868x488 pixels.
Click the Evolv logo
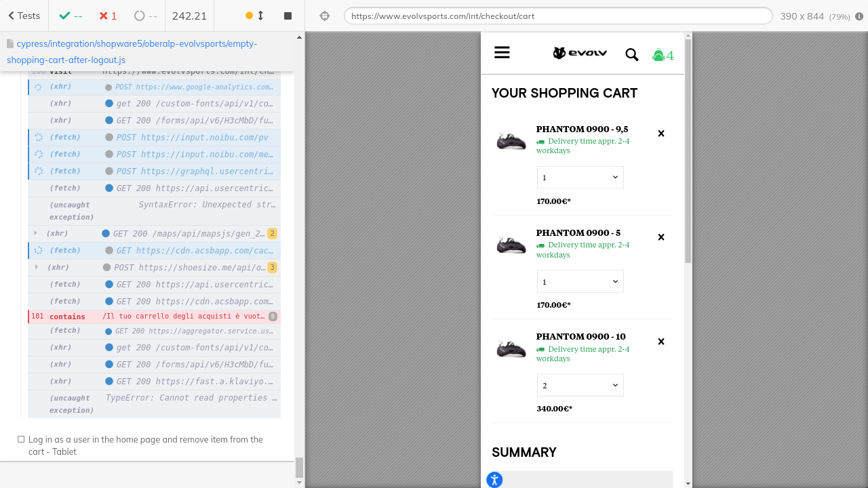580,53
